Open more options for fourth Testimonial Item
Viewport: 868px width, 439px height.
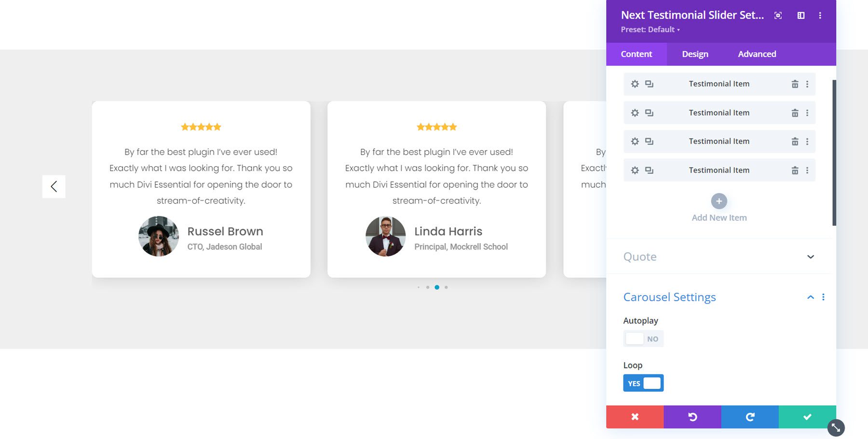tap(807, 170)
